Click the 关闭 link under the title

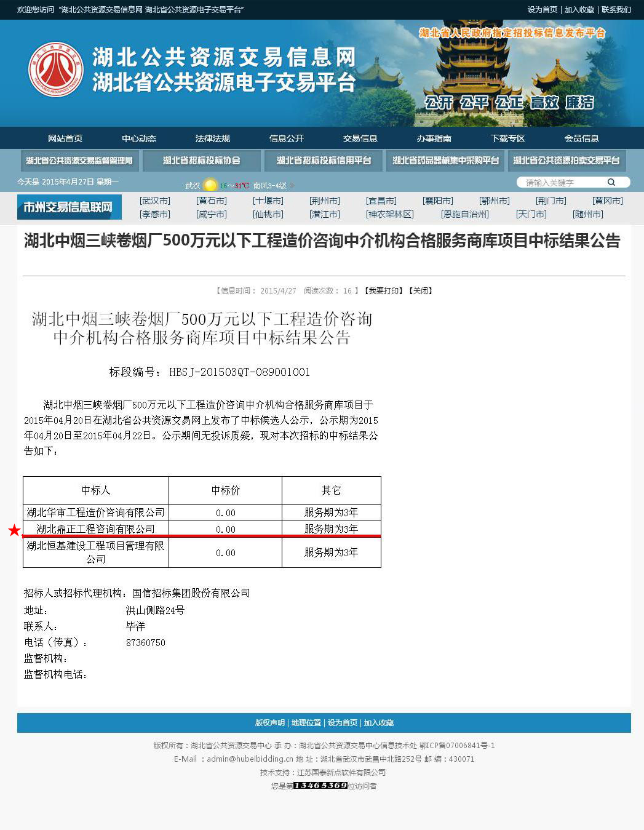(x=421, y=290)
